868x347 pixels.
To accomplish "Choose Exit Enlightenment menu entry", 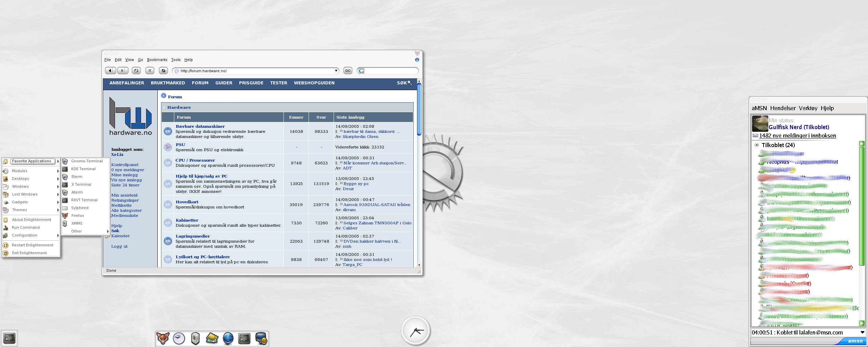I will [32, 253].
